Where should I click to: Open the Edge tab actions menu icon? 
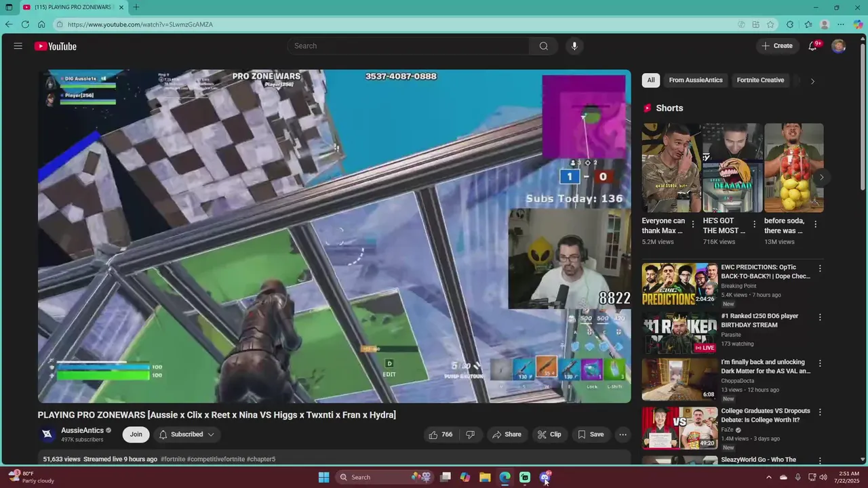click(9, 7)
